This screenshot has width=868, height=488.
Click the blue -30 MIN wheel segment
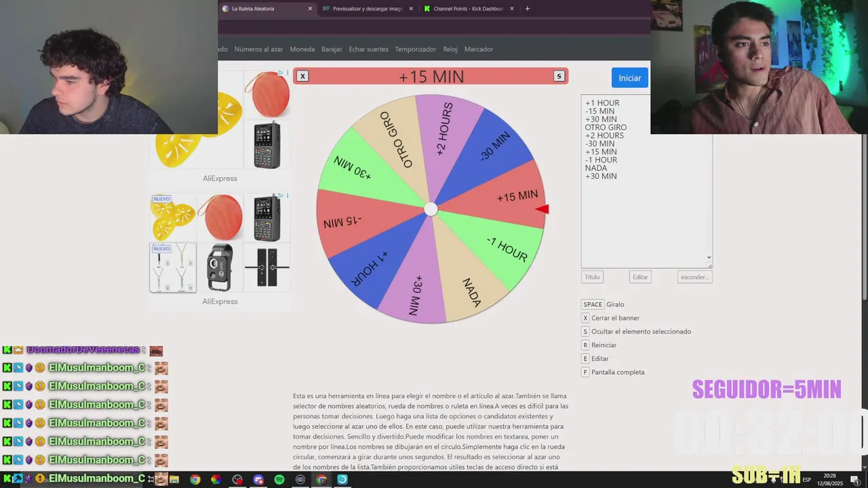tap(490, 150)
